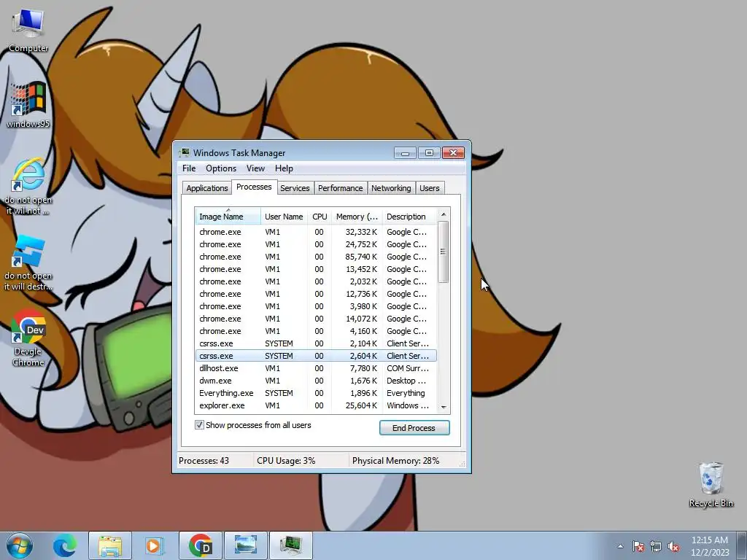The height and width of the screenshot is (560, 747).
Task: Select chrome.exe row using 85,740 K
Action: [316, 257]
